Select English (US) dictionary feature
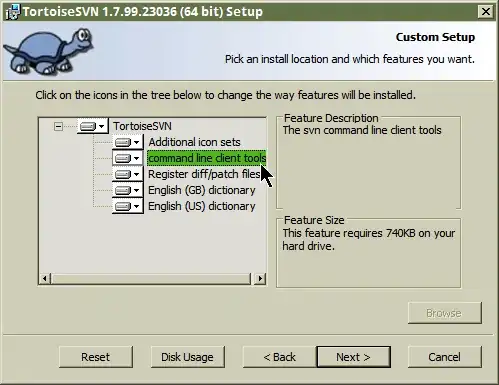499x385 pixels. (202, 206)
